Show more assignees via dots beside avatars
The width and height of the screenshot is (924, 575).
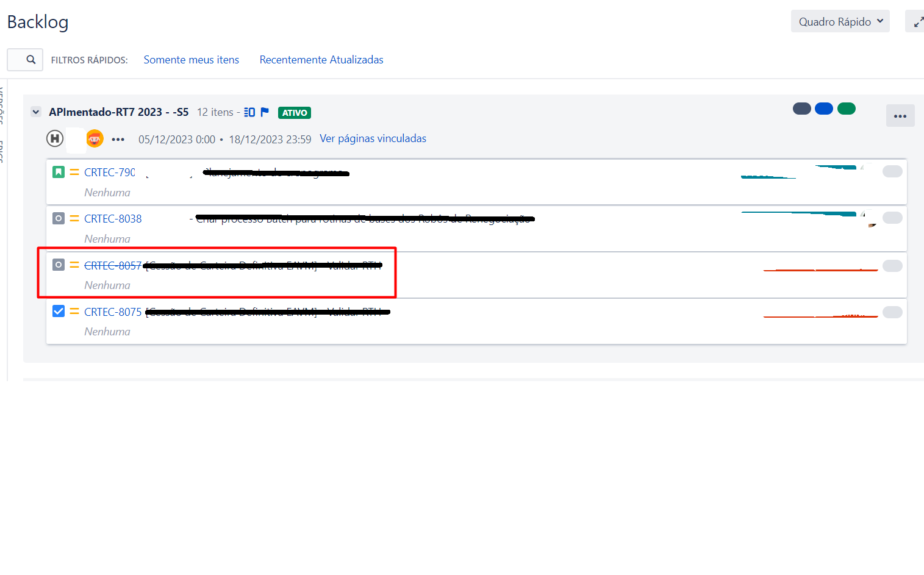click(118, 140)
